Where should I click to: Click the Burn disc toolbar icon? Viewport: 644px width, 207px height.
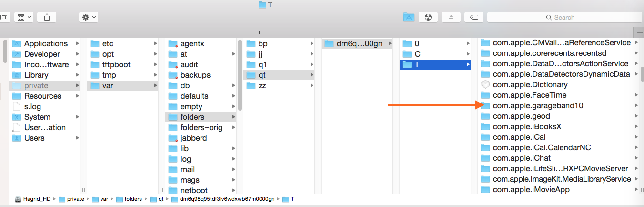[x=428, y=17]
